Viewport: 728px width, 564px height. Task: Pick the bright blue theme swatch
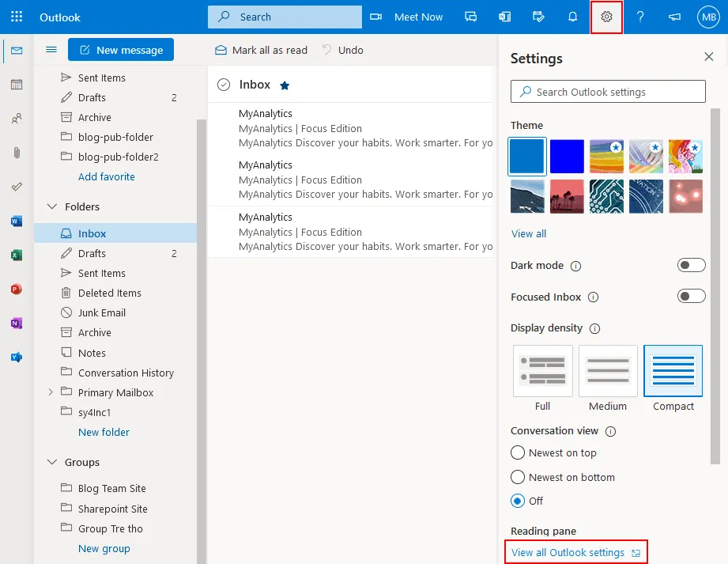567,156
